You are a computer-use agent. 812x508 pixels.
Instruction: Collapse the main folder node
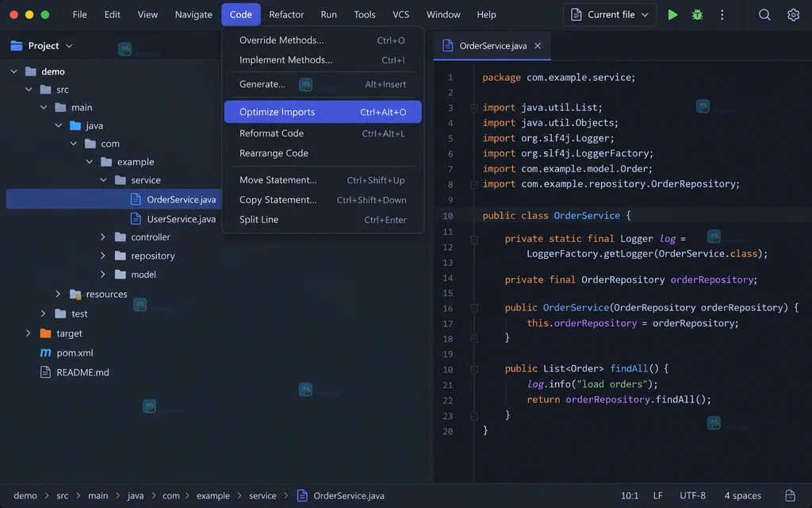coord(44,107)
